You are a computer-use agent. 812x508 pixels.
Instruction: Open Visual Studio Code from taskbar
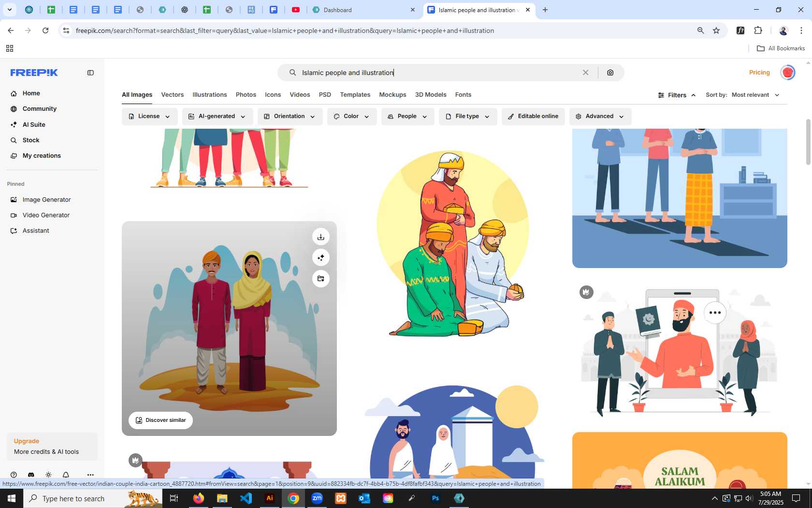pyautogui.click(x=246, y=498)
